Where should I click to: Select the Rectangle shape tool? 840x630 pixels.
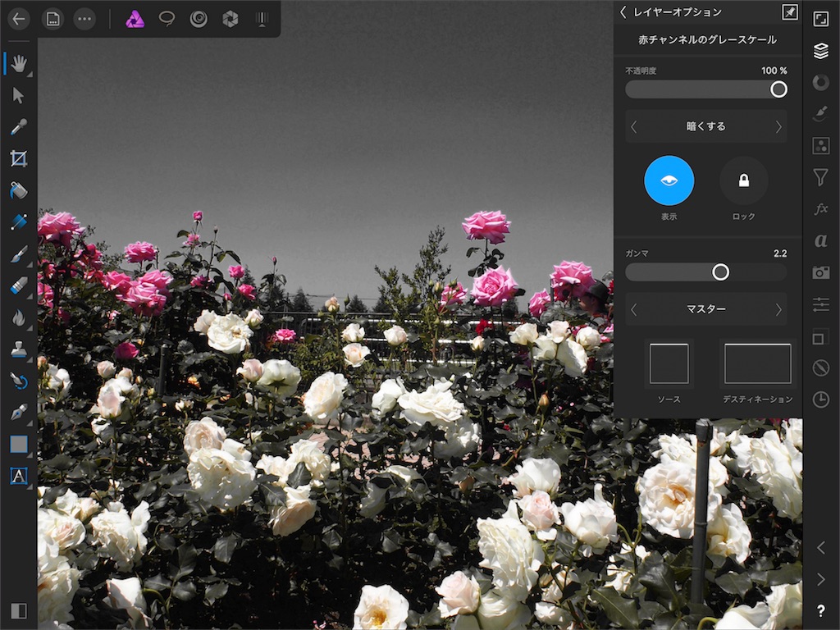point(19,444)
